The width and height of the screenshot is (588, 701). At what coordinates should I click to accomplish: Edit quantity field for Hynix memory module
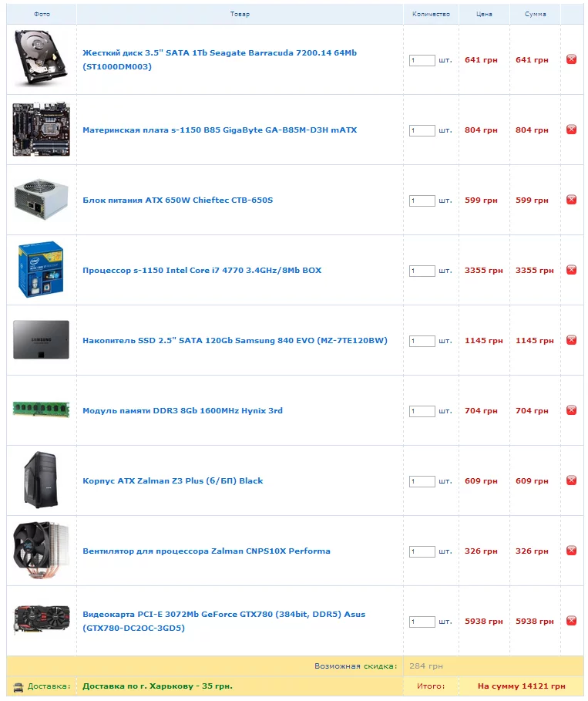(x=422, y=411)
